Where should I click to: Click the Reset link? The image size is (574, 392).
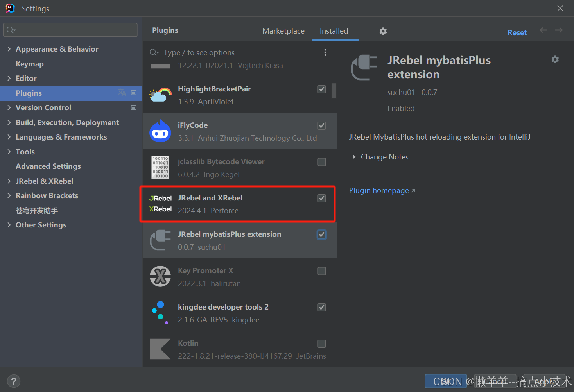[517, 32]
